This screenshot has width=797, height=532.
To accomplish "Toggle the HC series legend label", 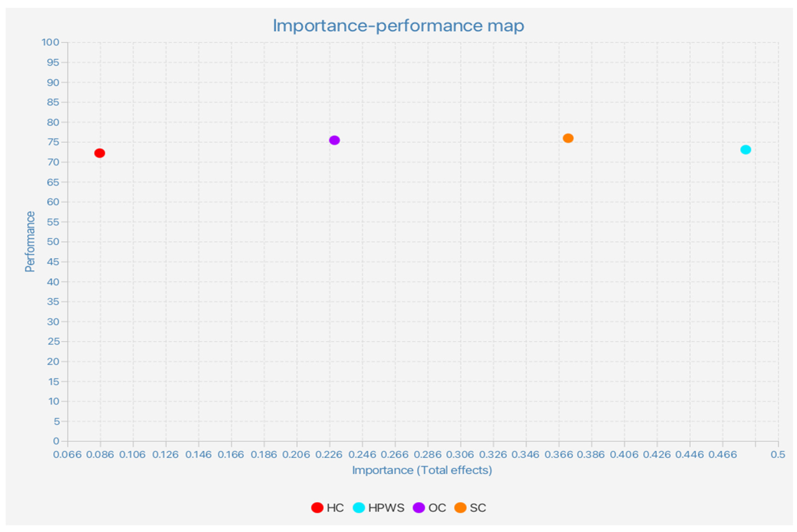I will click(335, 508).
